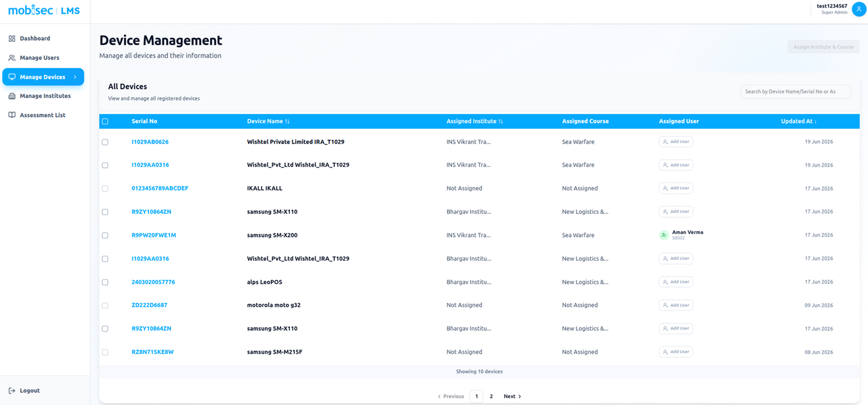Image resolution: width=868 pixels, height=405 pixels.
Task: Click the Logout arrow icon
Action: pos(12,391)
